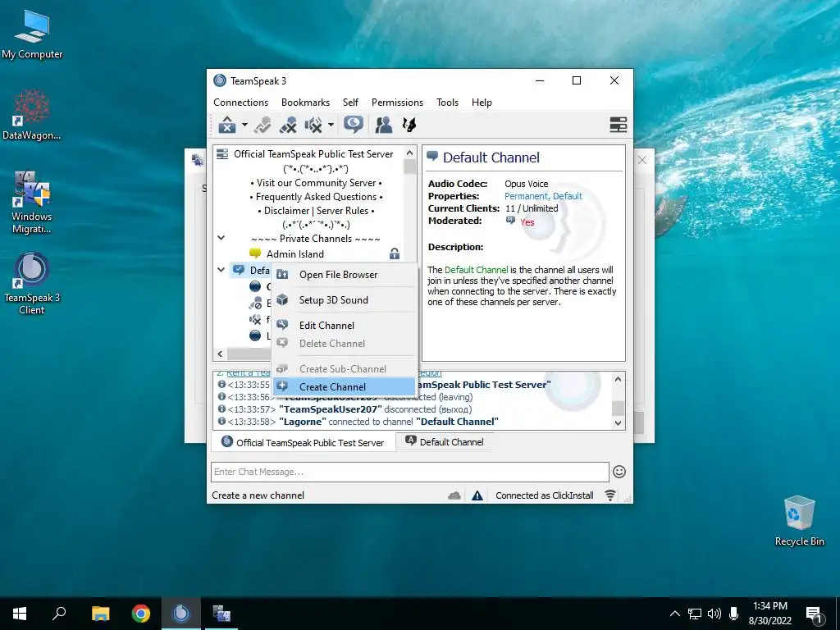Click down arrow of the chat log scrollbar

pos(618,422)
